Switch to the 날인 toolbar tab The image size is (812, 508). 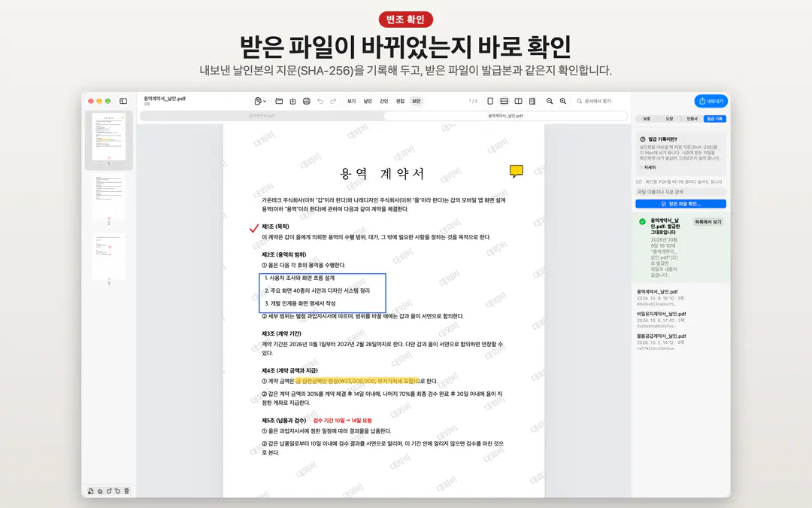pos(368,101)
